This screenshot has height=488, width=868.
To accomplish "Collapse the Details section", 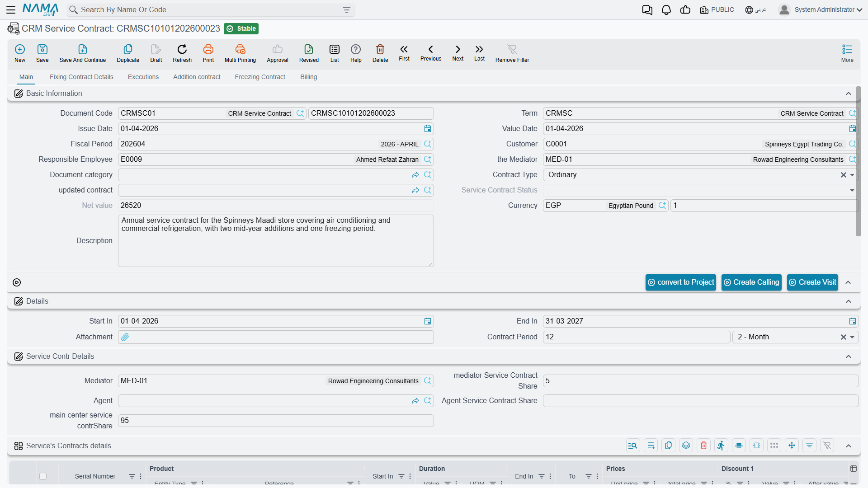I will pos(849,301).
